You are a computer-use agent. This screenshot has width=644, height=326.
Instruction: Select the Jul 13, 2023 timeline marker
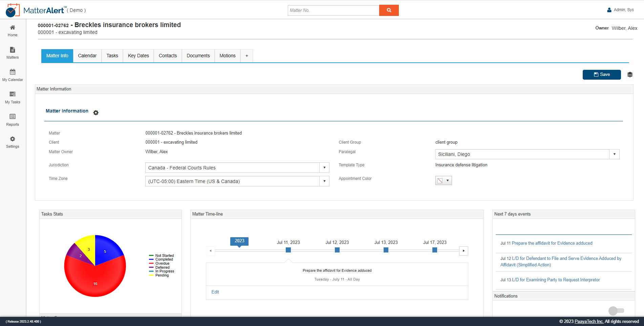(386, 250)
